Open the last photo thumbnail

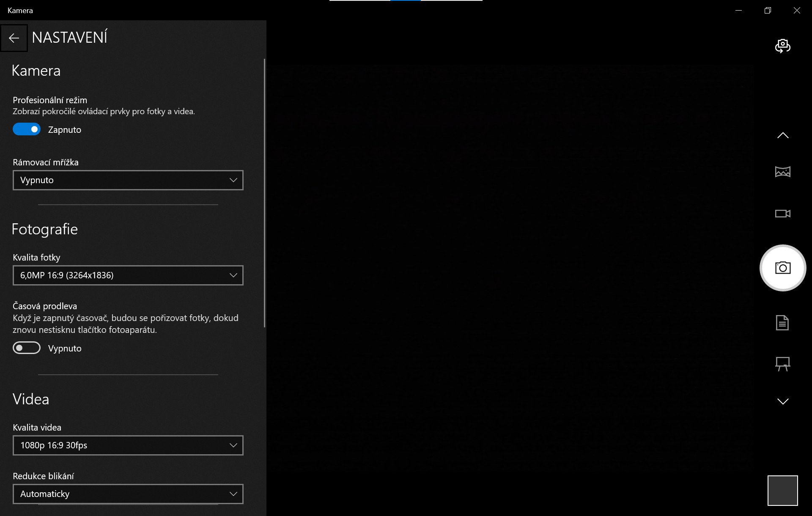[x=782, y=491]
